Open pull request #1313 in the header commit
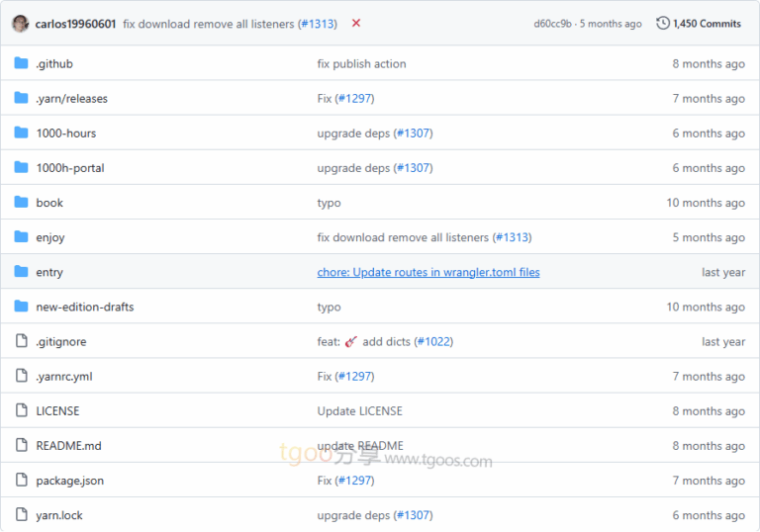Screen dimensions: 760x532 click(318, 24)
